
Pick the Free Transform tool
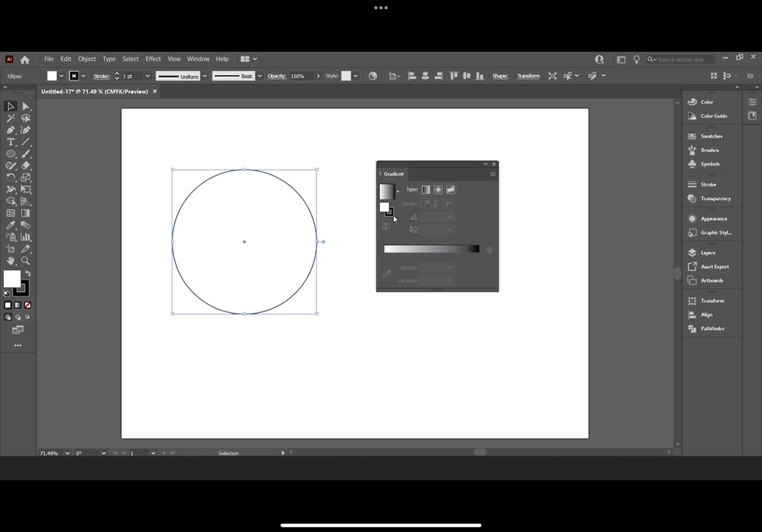click(x=26, y=189)
